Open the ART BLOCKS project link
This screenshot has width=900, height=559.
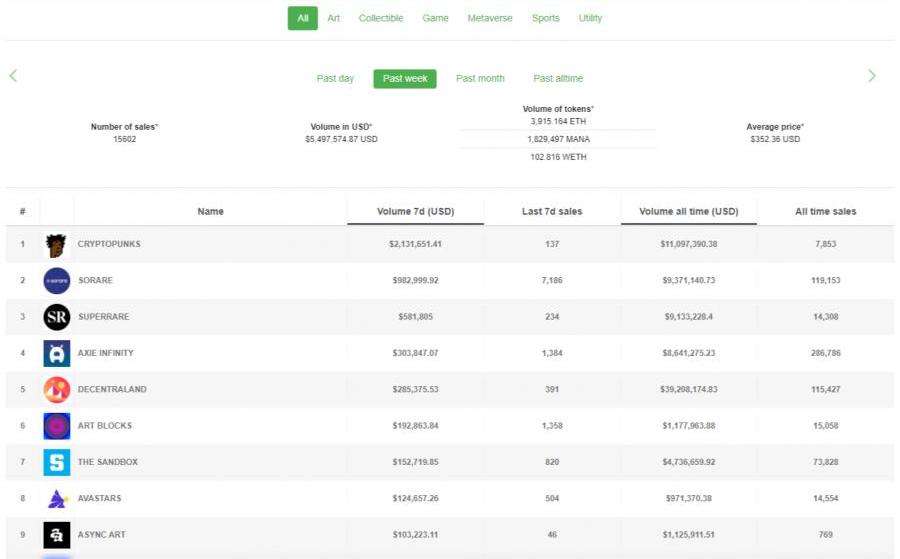click(x=105, y=425)
